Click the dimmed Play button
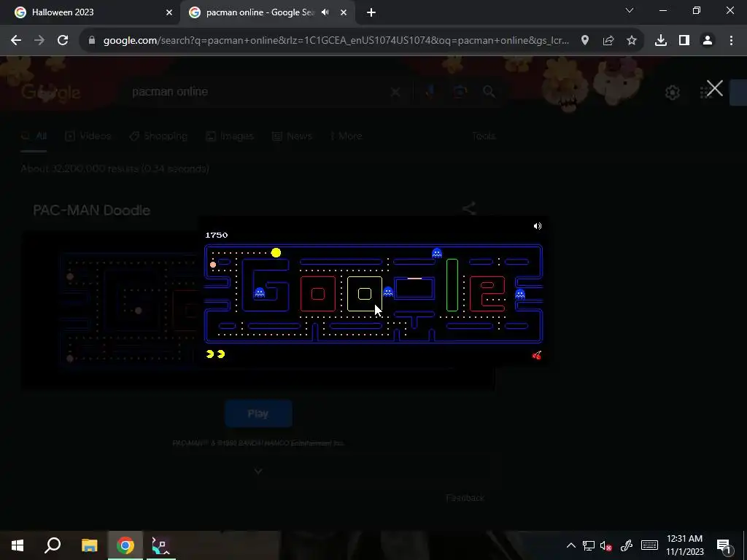The image size is (747, 560). (258, 414)
